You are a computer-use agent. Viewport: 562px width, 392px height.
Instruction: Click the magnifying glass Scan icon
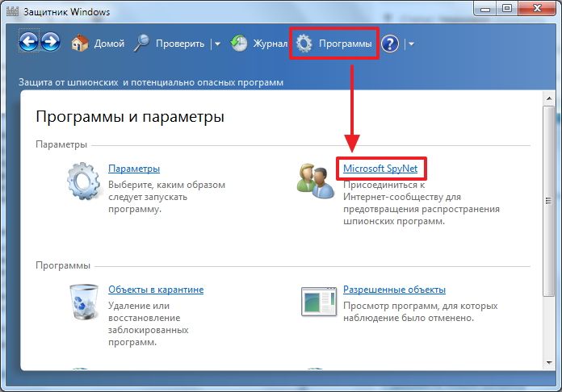[x=142, y=44]
